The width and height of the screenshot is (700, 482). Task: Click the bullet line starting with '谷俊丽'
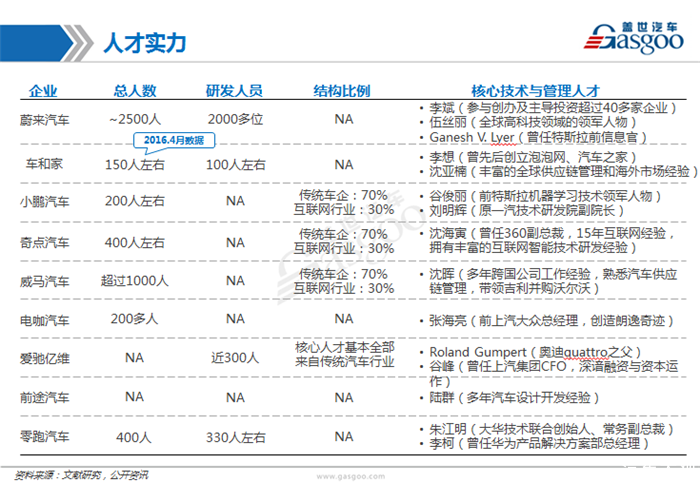point(541,196)
